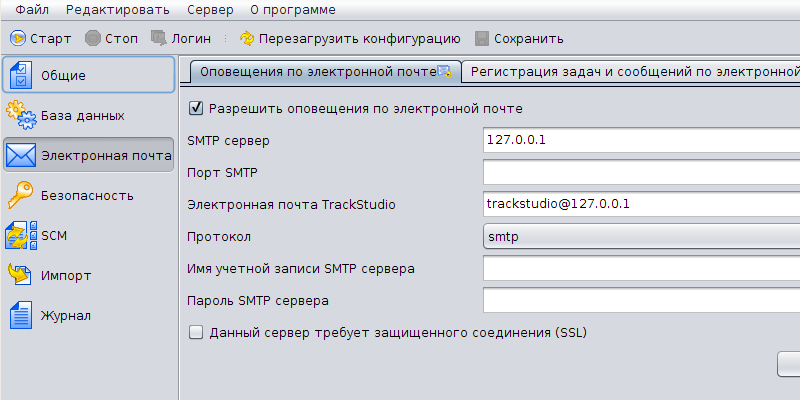Click the Сохранить floppy disk icon

(x=482, y=38)
